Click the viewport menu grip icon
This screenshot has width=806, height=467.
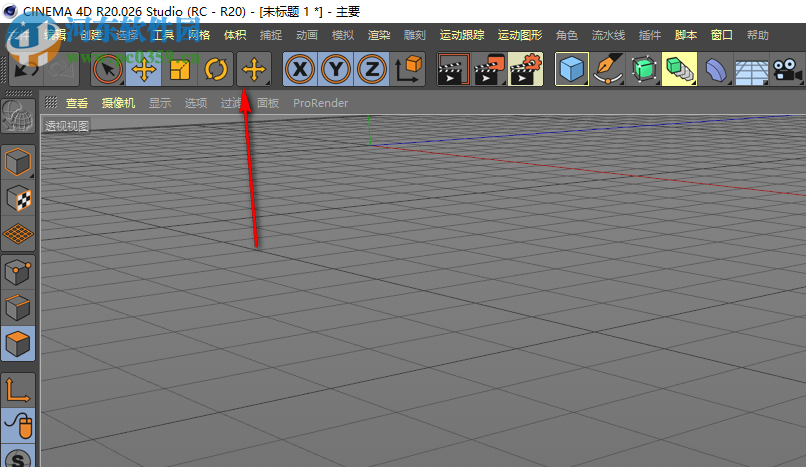(x=50, y=102)
